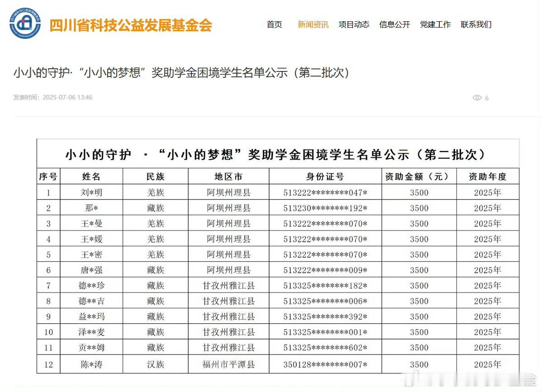Click ID number 513222********047*
The width and height of the screenshot is (542, 392).
coord(325,193)
